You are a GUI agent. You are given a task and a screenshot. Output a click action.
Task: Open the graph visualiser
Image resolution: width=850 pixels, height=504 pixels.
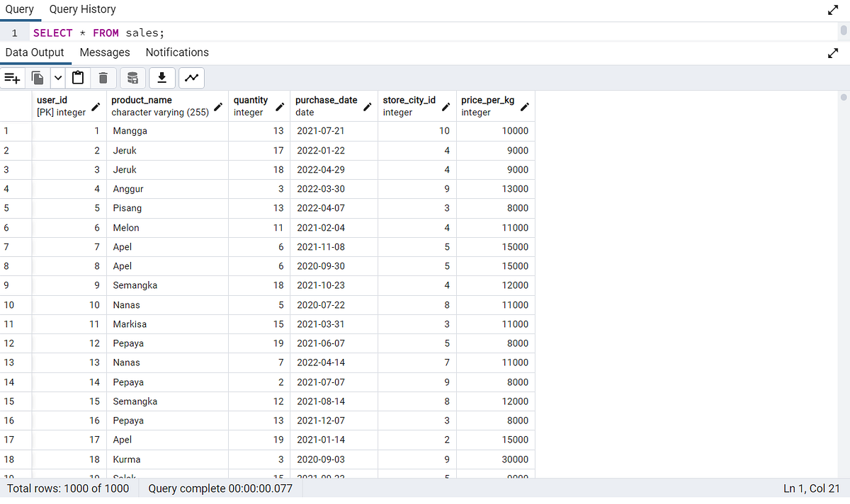pyautogui.click(x=191, y=78)
